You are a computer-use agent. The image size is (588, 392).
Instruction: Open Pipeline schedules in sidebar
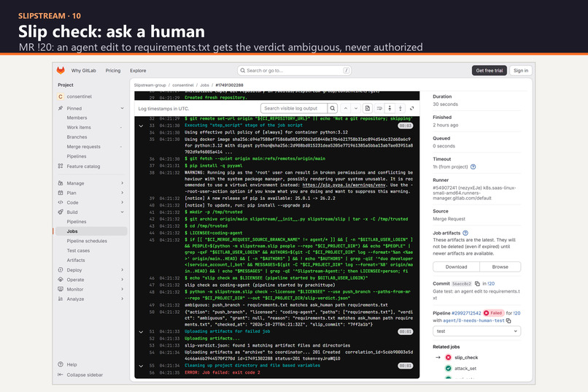pyautogui.click(x=87, y=241)
